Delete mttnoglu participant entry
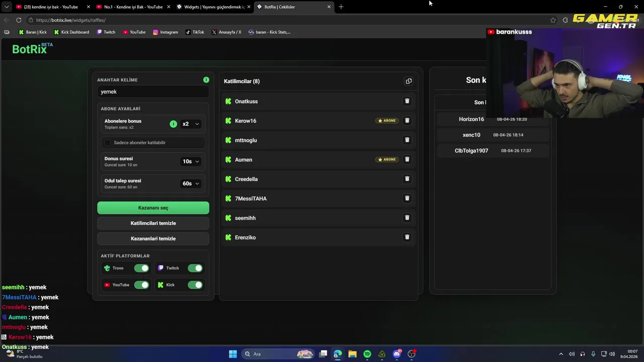Image resolution: width=644 pixels, height=362 pixels. click(407, 140)
